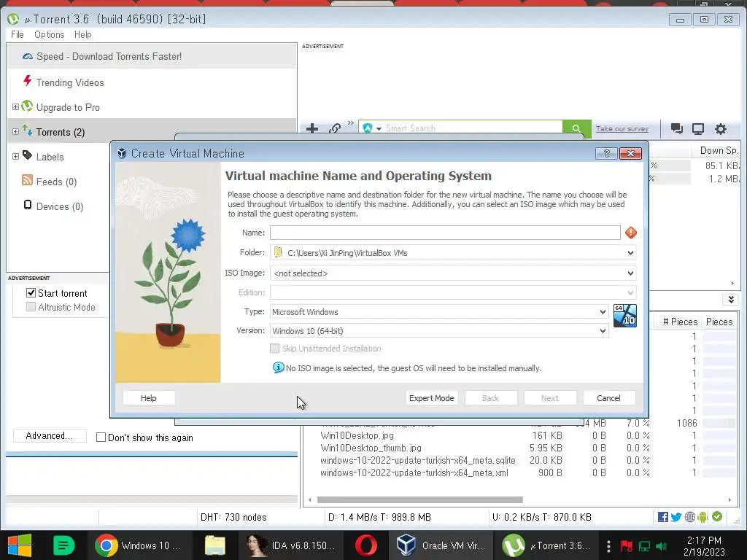
Task: Switch to Oracle VM VirtualBox taskbar item
Action: 442,545
